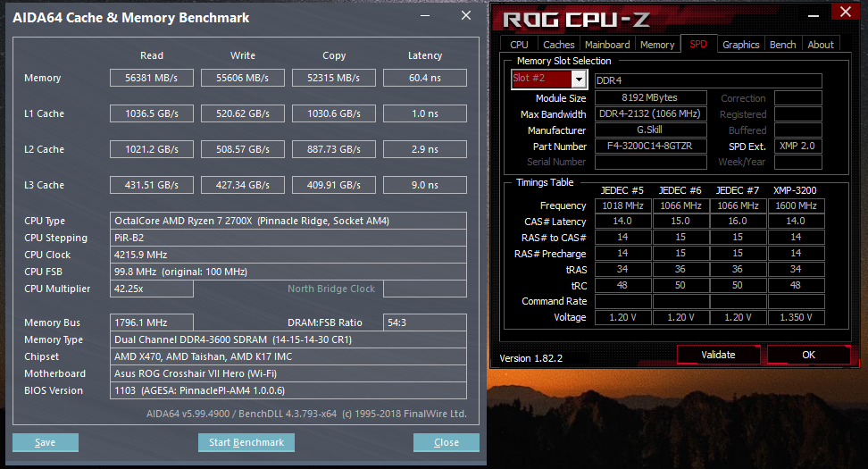868x469 pixels.
Task: Click L3 Cache Read value 431.51 GB/s
Action: 152,185
